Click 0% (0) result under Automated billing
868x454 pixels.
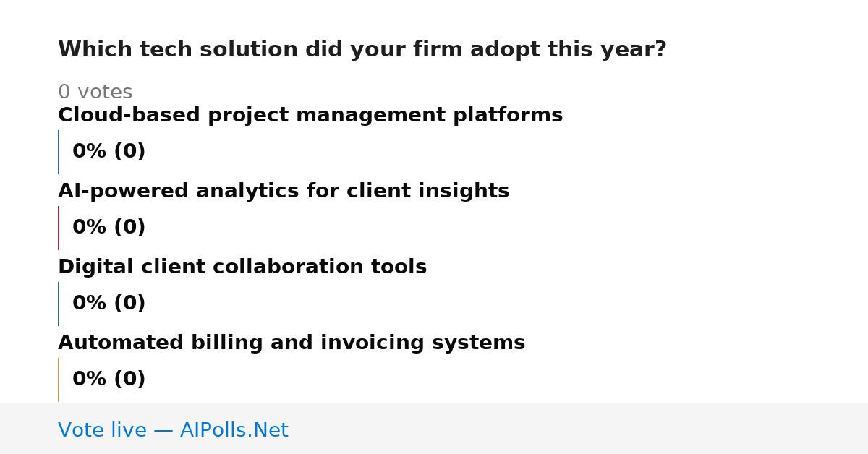pyautogui.click(x=109, y=380)
